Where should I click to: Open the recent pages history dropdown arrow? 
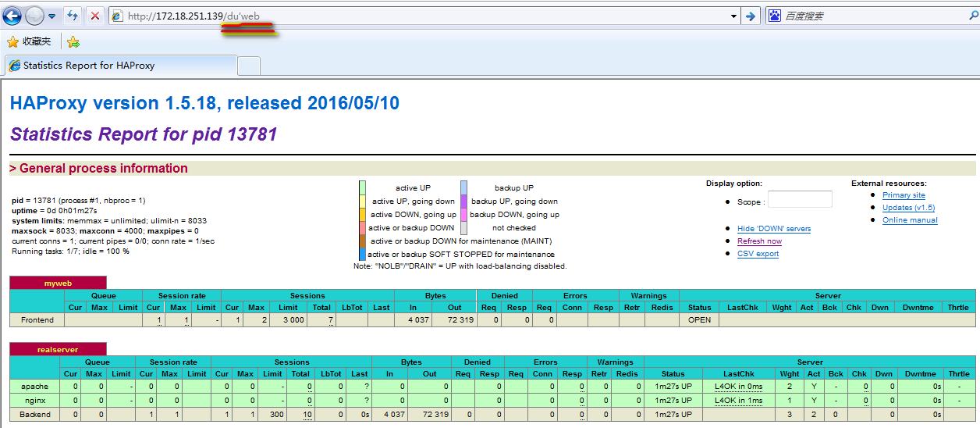(x=51, y=16)
